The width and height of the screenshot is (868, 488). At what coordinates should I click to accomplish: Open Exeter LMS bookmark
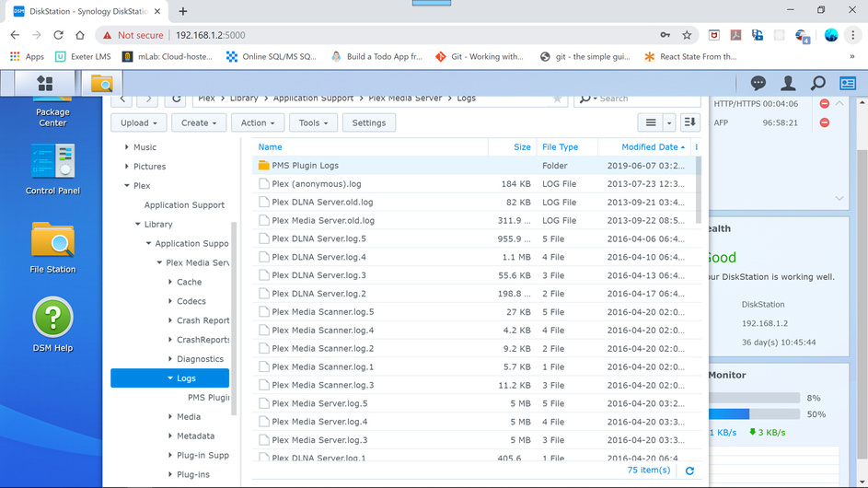point(83,56)
